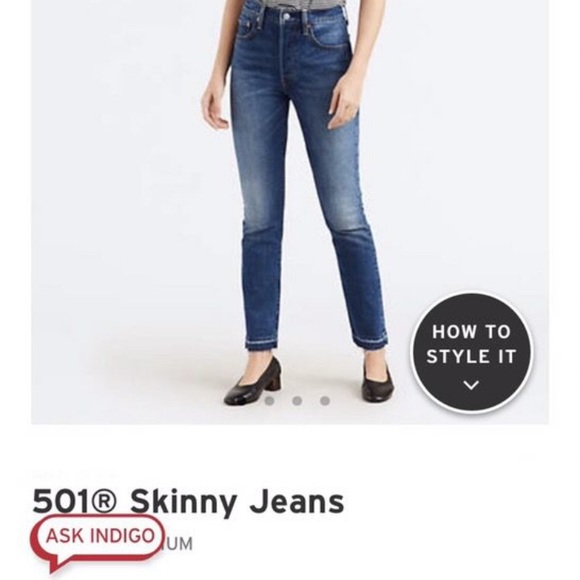
Task: Expand the down chevron under Style It
Action: tap(471, 385)
